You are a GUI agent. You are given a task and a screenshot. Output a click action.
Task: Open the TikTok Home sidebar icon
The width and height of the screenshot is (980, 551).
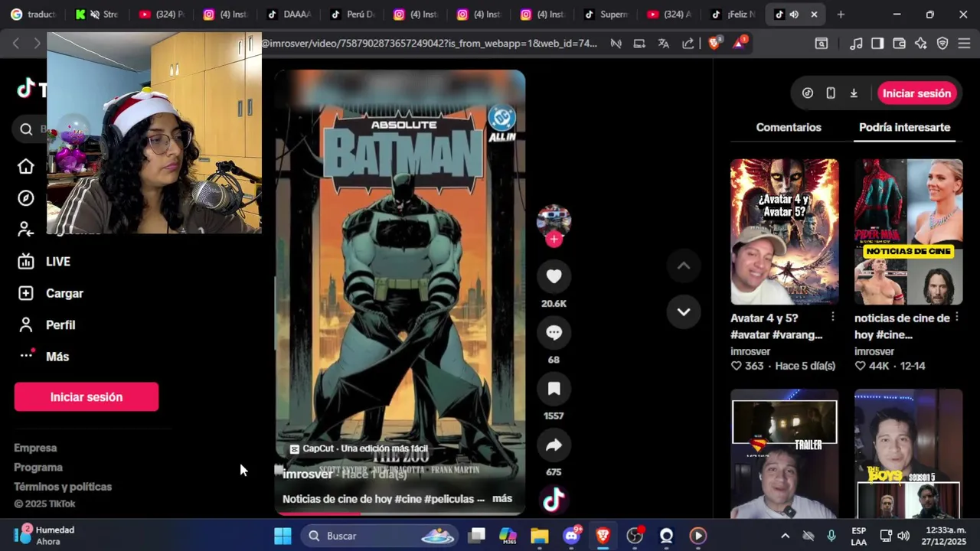(26, 166)
